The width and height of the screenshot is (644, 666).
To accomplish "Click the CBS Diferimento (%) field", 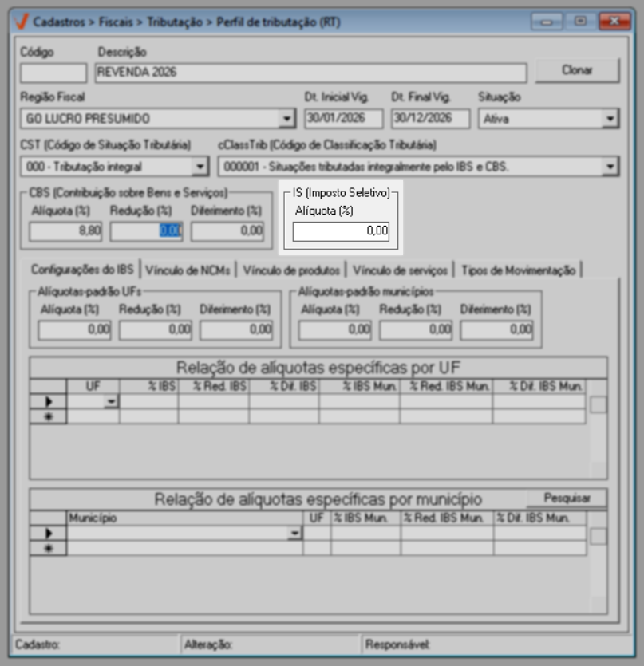I will tap(227, 231).
